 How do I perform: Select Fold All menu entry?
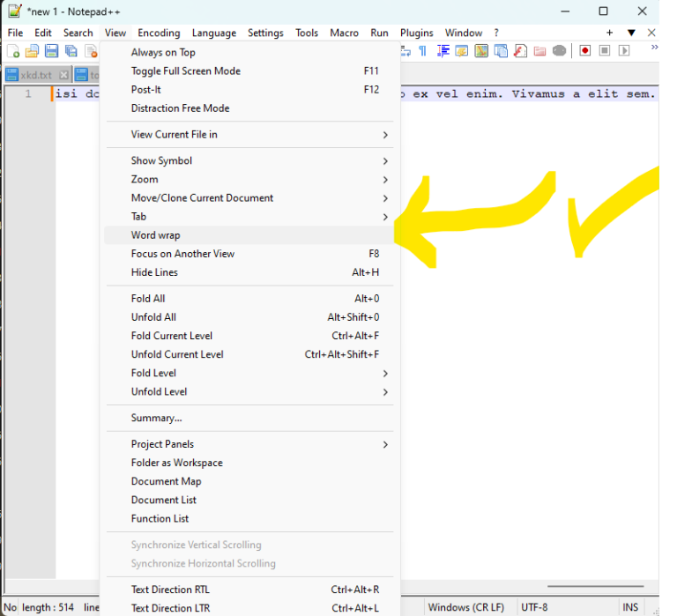(x=148, y=299)
